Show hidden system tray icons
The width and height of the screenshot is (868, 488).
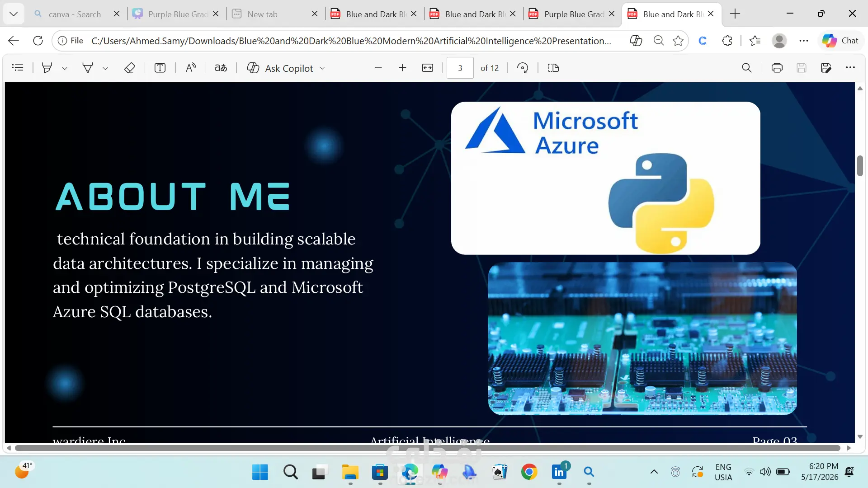(x=654, y=472)
